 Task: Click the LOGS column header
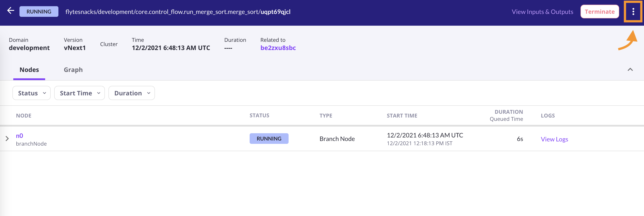548,116
